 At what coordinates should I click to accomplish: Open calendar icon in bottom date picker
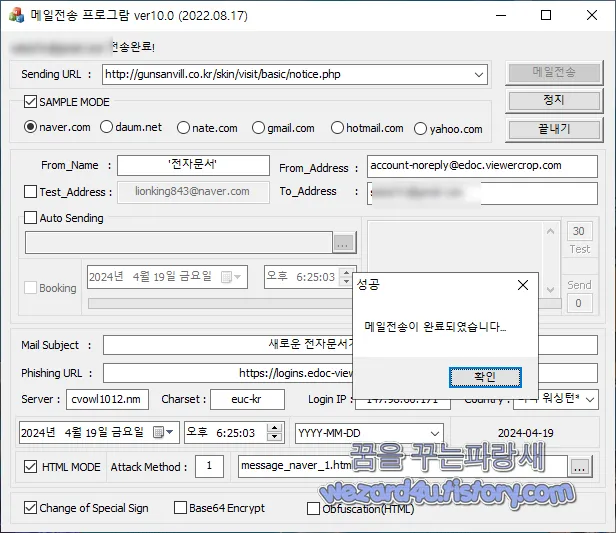pyautogui.click(x=158, y=432)
